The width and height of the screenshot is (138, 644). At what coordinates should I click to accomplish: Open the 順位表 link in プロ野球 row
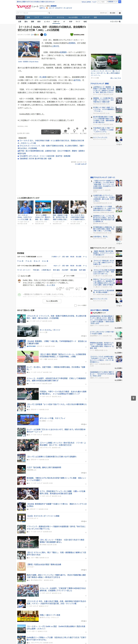pos(72,257)
